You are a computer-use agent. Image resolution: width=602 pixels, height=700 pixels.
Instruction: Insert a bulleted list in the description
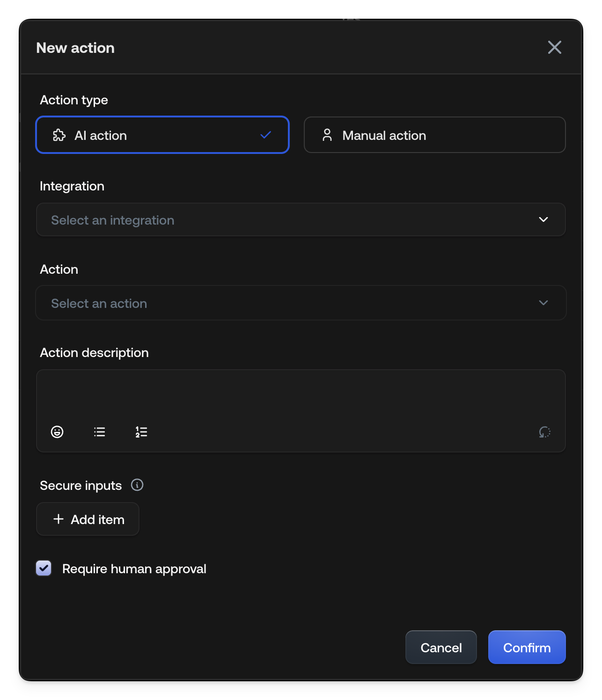99,431
